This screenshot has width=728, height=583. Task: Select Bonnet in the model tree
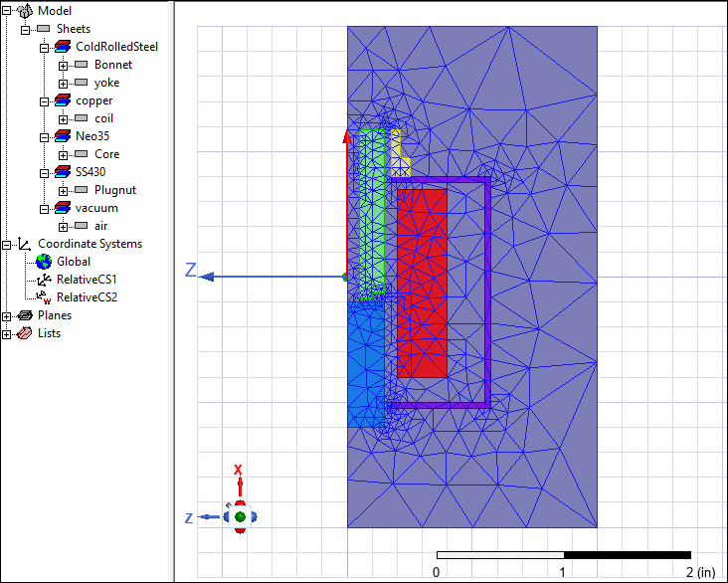tap(113, 65)
